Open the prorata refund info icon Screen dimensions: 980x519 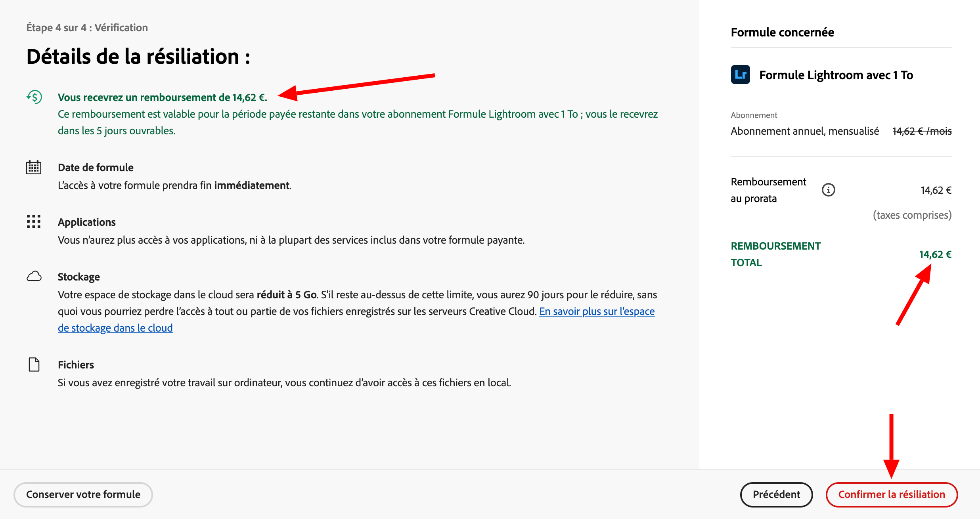point(829,190)
